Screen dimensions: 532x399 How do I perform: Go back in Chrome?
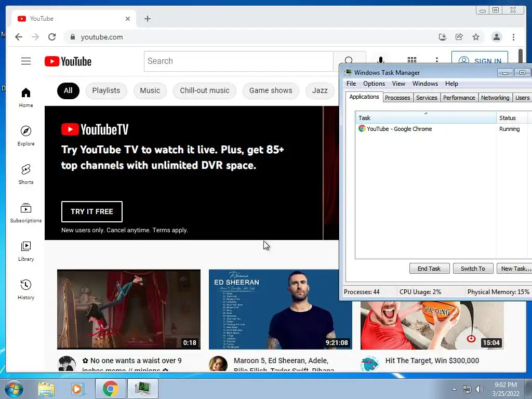tap(19, 37)
